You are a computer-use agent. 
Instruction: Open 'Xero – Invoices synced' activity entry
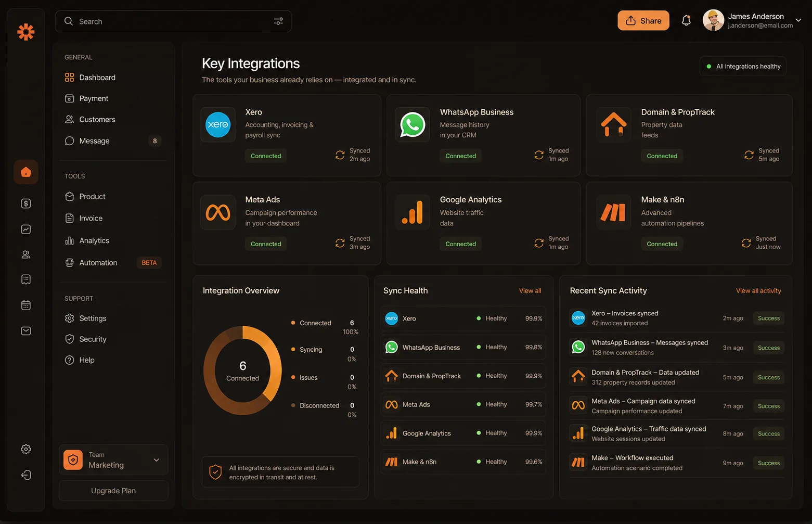tap(676, 318)
